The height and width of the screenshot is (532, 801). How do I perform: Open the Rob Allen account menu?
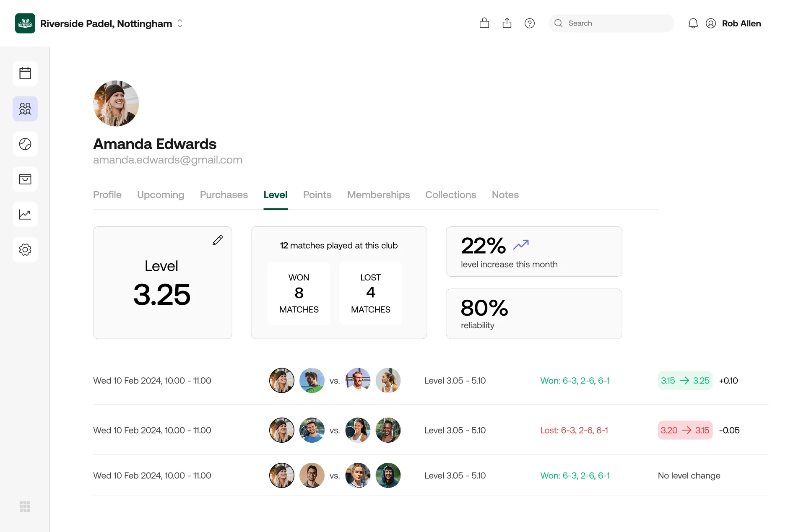tap(733, 23)
